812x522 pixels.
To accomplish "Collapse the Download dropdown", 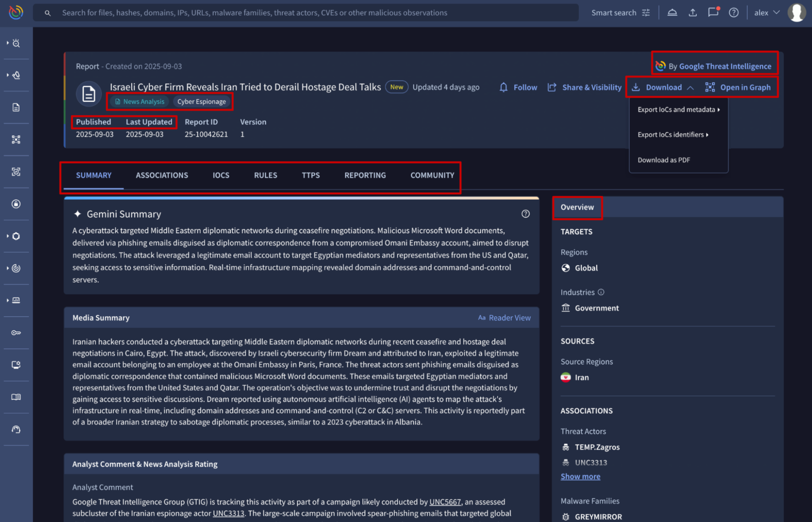I will click(663, 87).
